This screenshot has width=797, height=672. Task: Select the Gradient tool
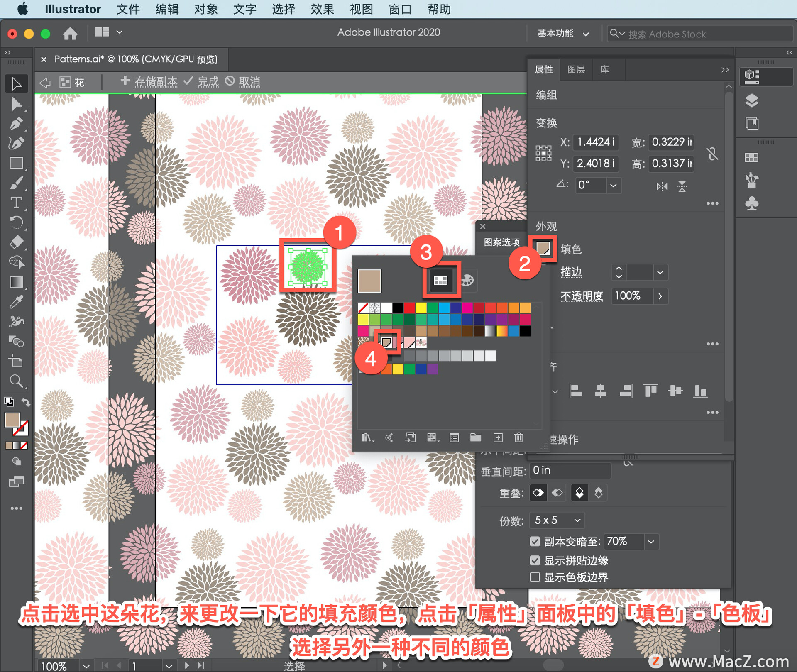pyautogui.click(x=17, y=282)
